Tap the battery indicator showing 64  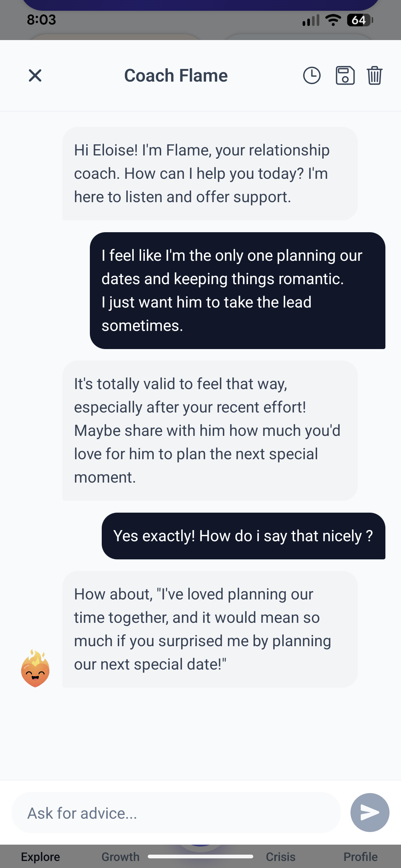click(x=358, y=20)
